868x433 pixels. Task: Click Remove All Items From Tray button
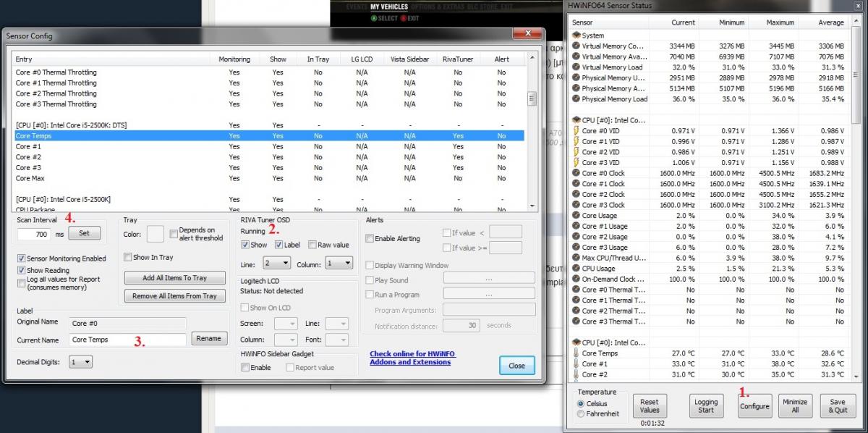coord(174,295)
